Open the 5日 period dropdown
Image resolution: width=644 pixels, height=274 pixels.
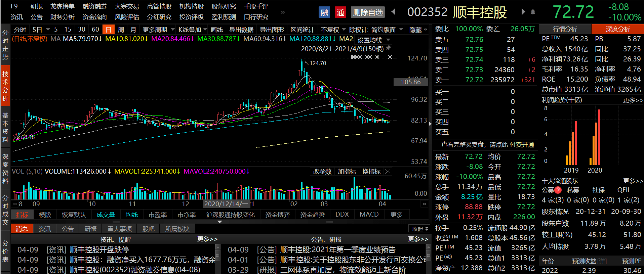pos(48,30)
